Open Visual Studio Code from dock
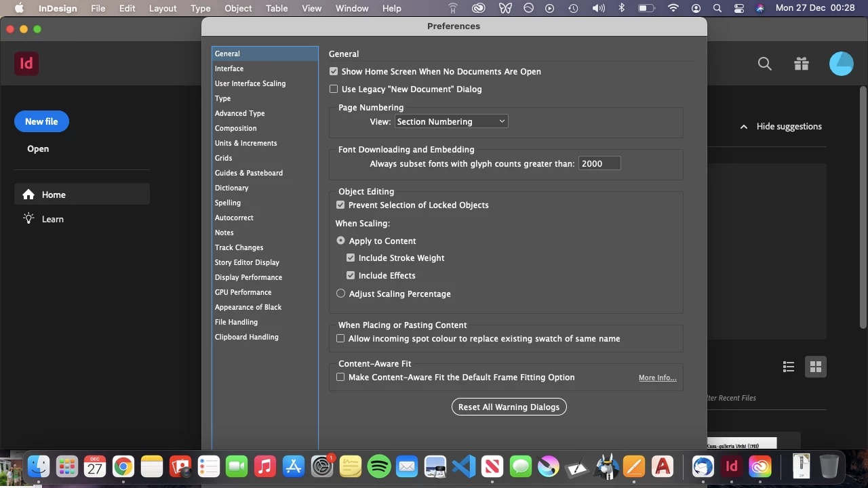Viewport: 868px width, 488px height. click(464, 466)
